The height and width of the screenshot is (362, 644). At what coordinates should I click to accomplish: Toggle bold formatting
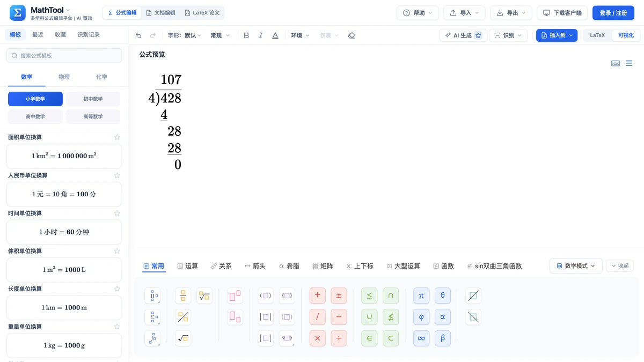point(246,35)
